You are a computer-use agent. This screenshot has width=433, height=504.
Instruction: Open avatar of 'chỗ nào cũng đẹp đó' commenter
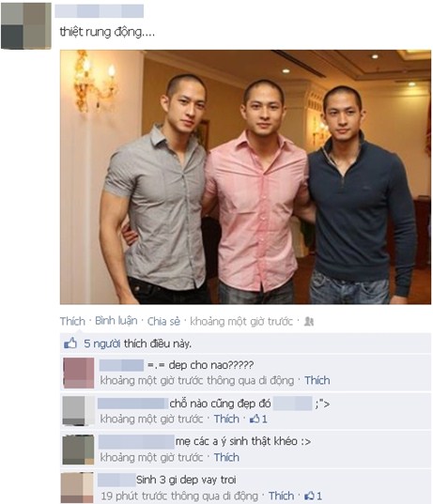[78, 411]
